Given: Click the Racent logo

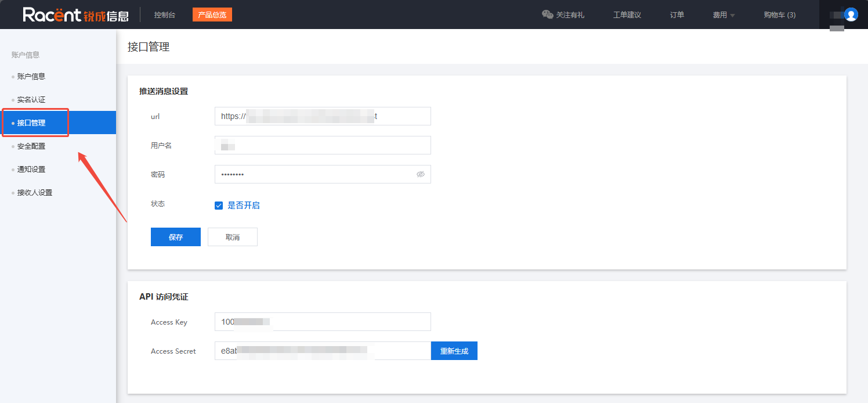Looking at the screenshot, I should coord(75,15).
